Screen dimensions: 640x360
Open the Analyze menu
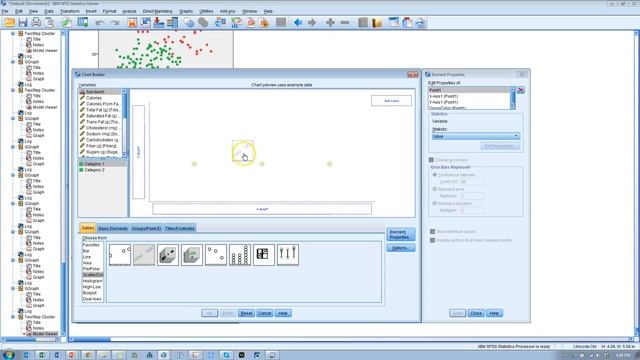[x=129, y=11]
